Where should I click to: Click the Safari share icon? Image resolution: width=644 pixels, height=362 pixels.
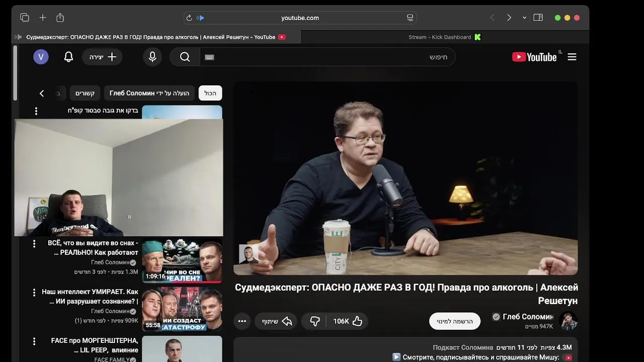click(x=60, y=18)
